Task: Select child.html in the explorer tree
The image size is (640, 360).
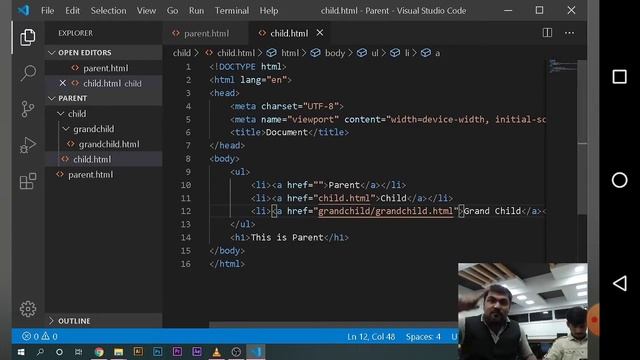Action: tap(104, 159)
